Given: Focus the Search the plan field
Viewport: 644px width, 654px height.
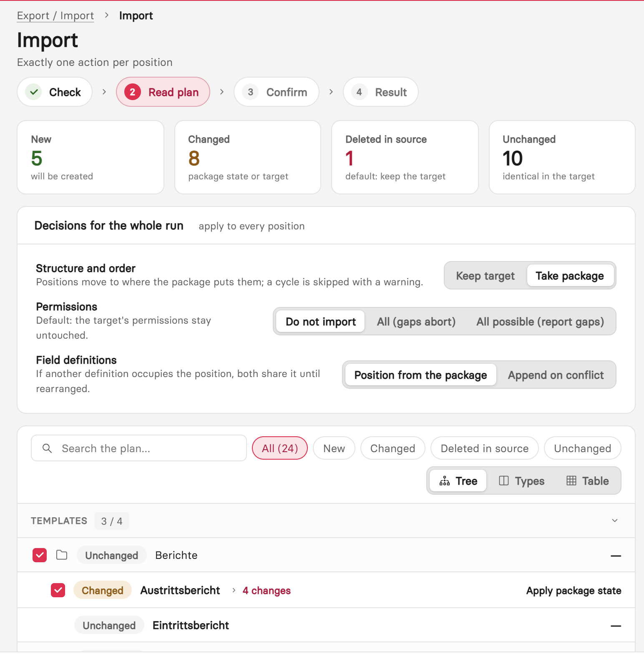Looking at the screenshot, I should point(139,448).
